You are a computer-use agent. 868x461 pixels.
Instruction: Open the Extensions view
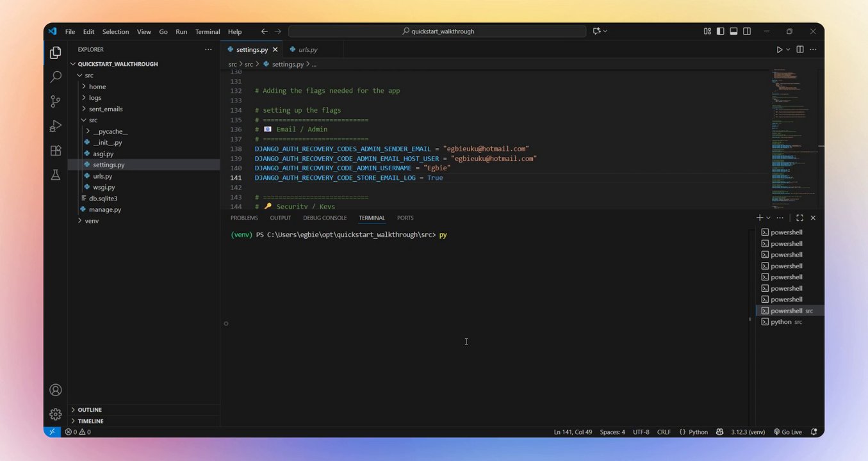click(x=56, y=150)
